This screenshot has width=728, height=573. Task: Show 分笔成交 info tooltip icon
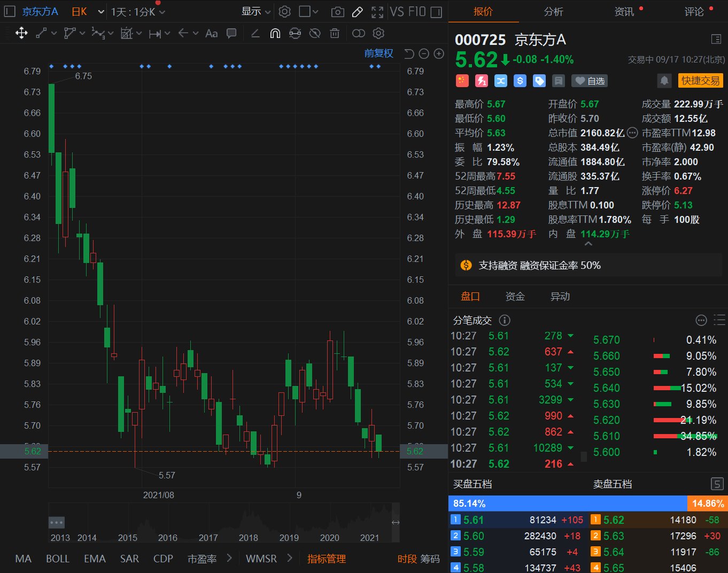504,320
